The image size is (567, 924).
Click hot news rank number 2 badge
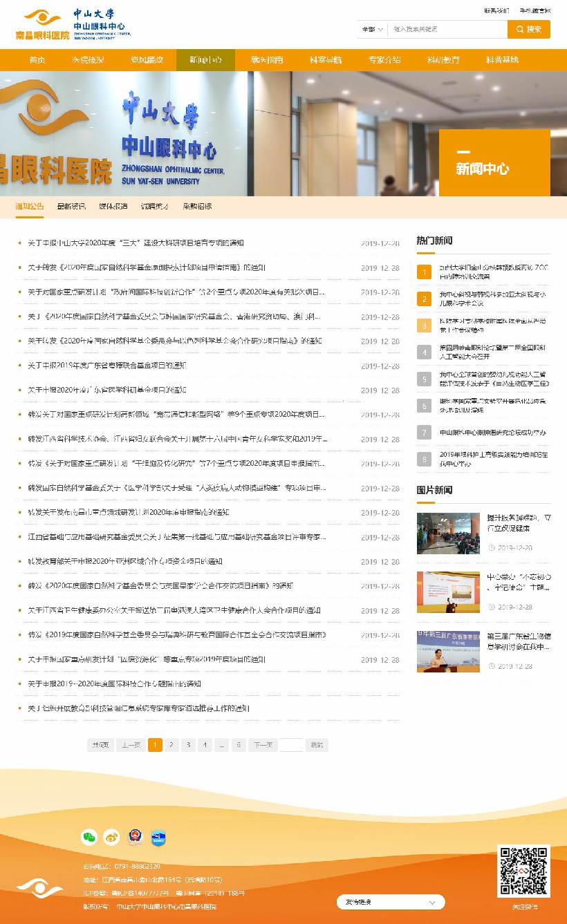click(x=424, y=299)
